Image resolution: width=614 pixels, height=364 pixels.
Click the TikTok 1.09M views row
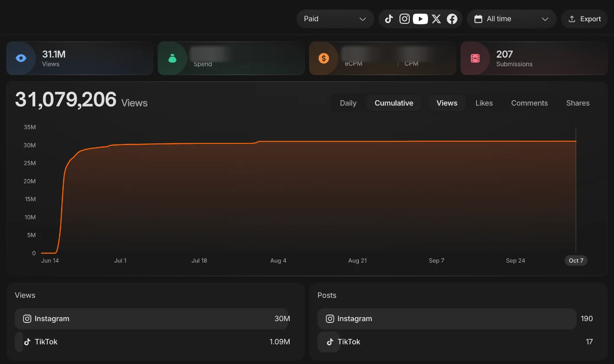pyautogui.click(x=152, y=341)
